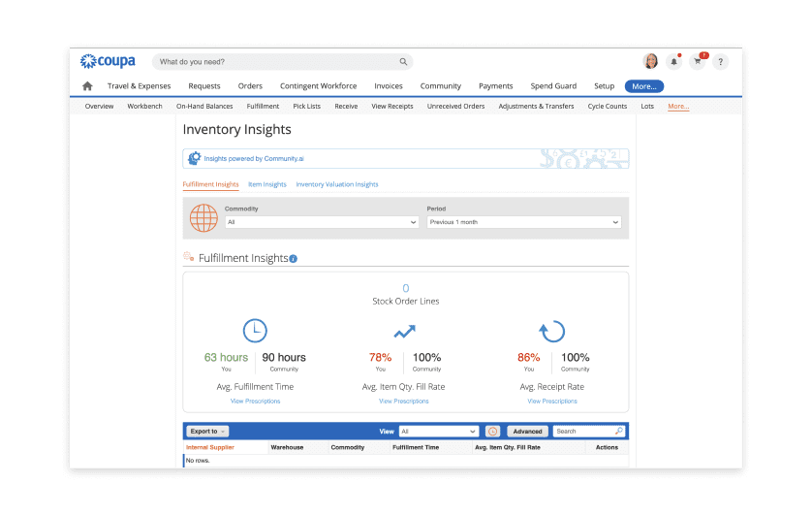This screenshot has height=515, width=812.
Task: Click the clock icon for fulfillment time
Action: click(x=255, y=331)
